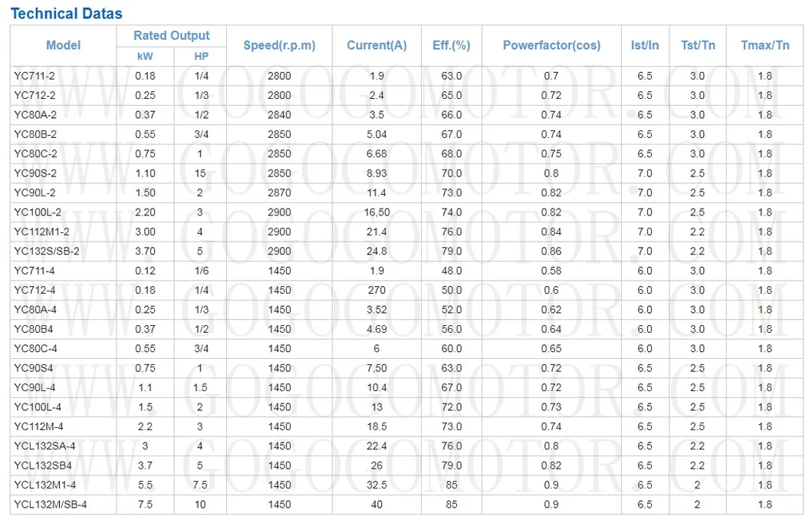Select the YC132S/SB-2 model cell
This screenshot has height=523, width=812.
47,251
